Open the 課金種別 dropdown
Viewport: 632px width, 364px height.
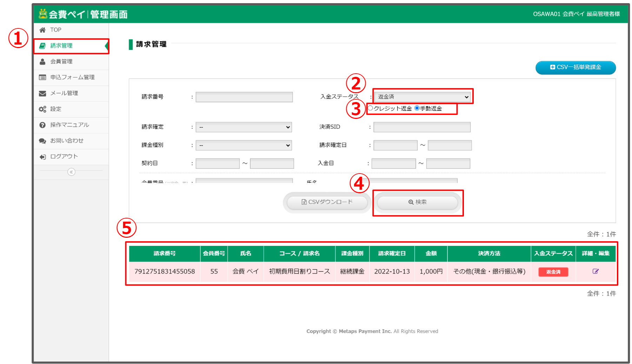[244, 145]
